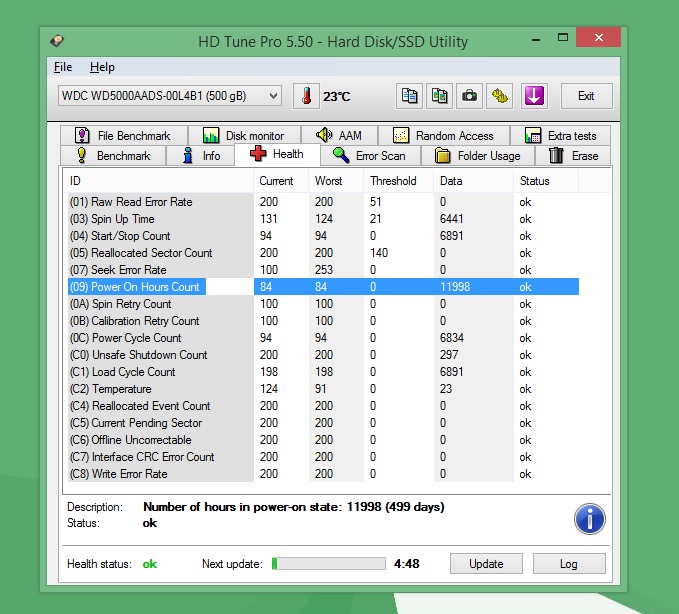Click the thermometer temperature icon

coord(306,96)
